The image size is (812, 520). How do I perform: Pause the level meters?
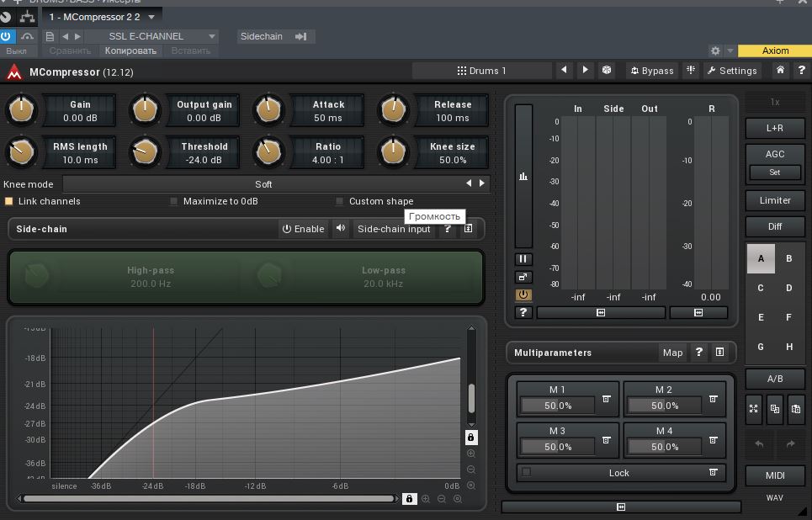[523, 259]
